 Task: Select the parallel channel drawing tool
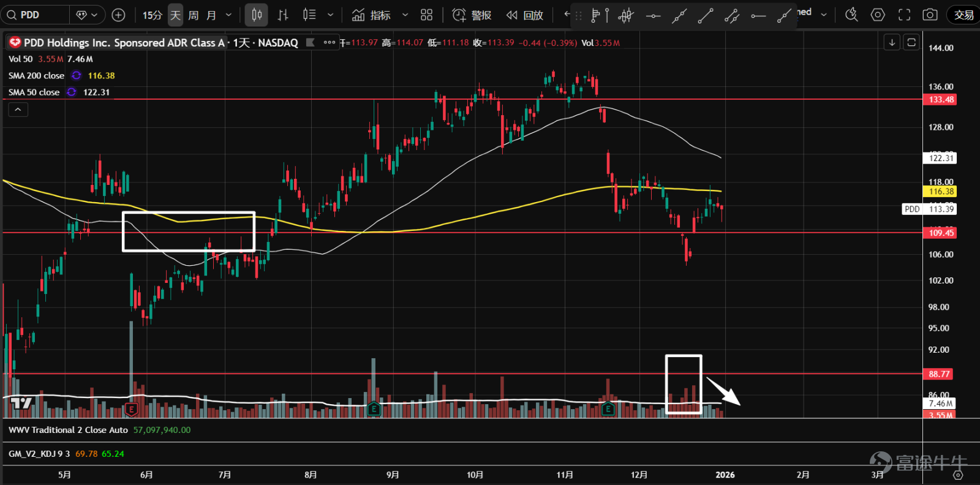(732, 16)
